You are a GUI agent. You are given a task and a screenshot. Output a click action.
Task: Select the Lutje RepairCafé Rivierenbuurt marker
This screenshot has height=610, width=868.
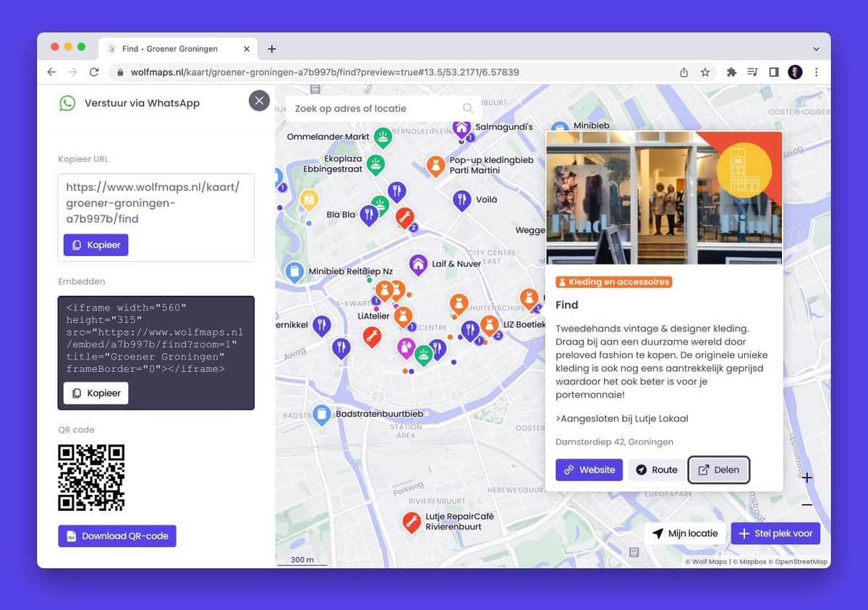coord(412,521)
